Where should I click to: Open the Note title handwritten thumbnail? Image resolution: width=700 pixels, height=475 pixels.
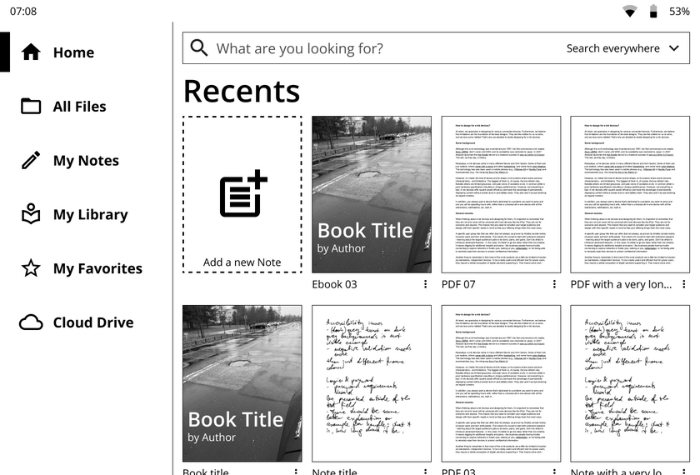(x=371, y=383)
